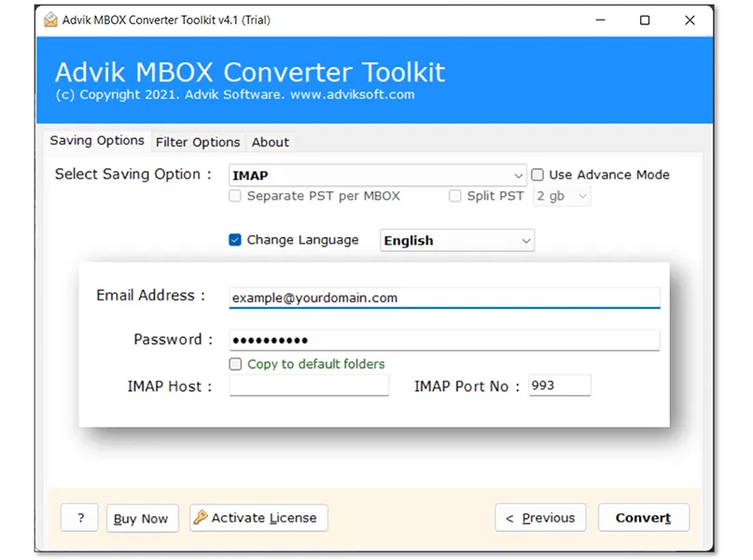Uncheck Change Language

(234, 240)
